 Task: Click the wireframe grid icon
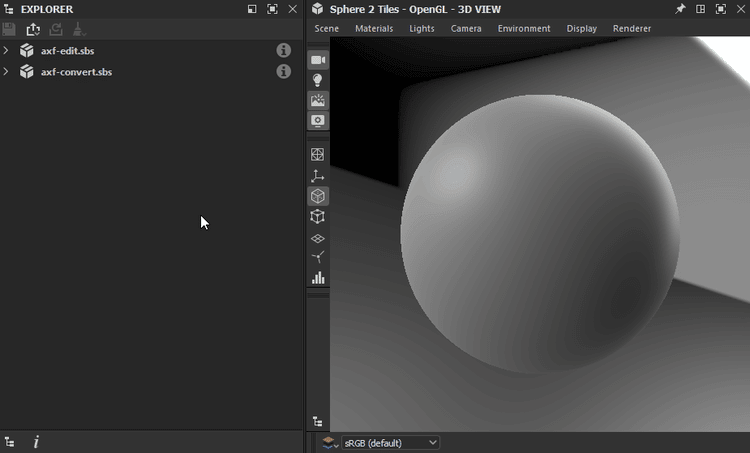(x=318, y=154)
